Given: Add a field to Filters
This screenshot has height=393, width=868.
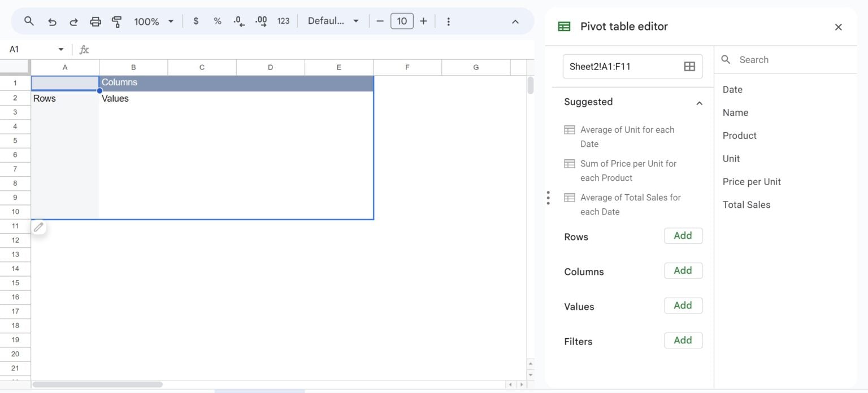Looking at the screenshot, I should 683,340.
